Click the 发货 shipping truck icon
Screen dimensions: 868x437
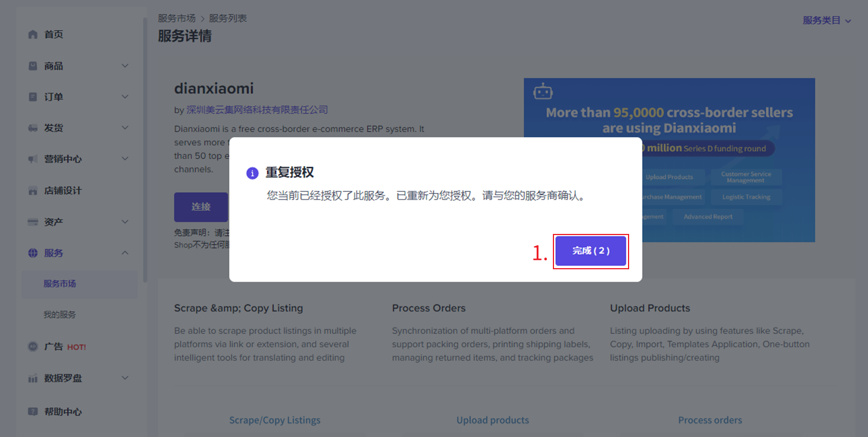click(33, 128)
